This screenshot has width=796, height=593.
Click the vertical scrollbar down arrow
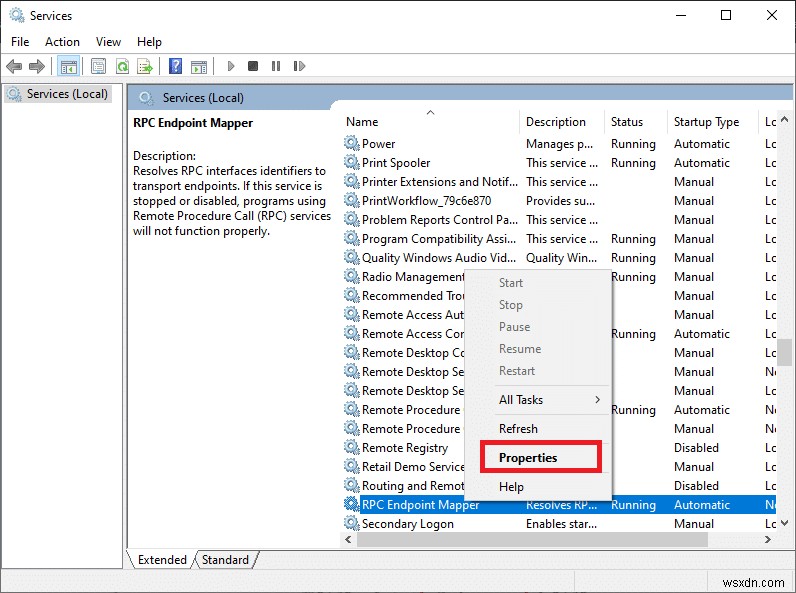pos(784,523)
